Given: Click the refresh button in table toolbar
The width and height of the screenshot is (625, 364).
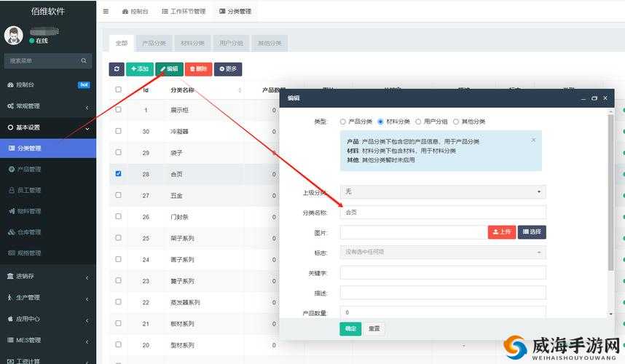Looking at the screenshot, I should [x=117, y=69].
